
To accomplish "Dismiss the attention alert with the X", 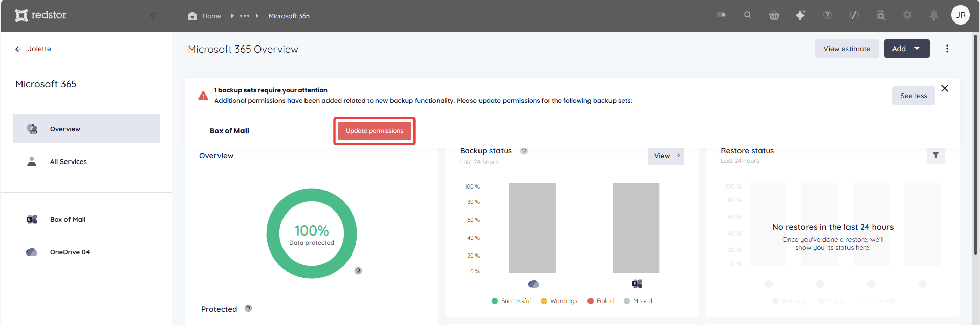I will point(945,88).
